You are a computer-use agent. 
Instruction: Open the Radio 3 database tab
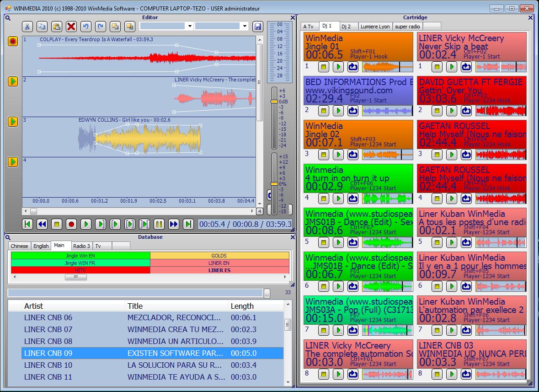click(82, 246)
